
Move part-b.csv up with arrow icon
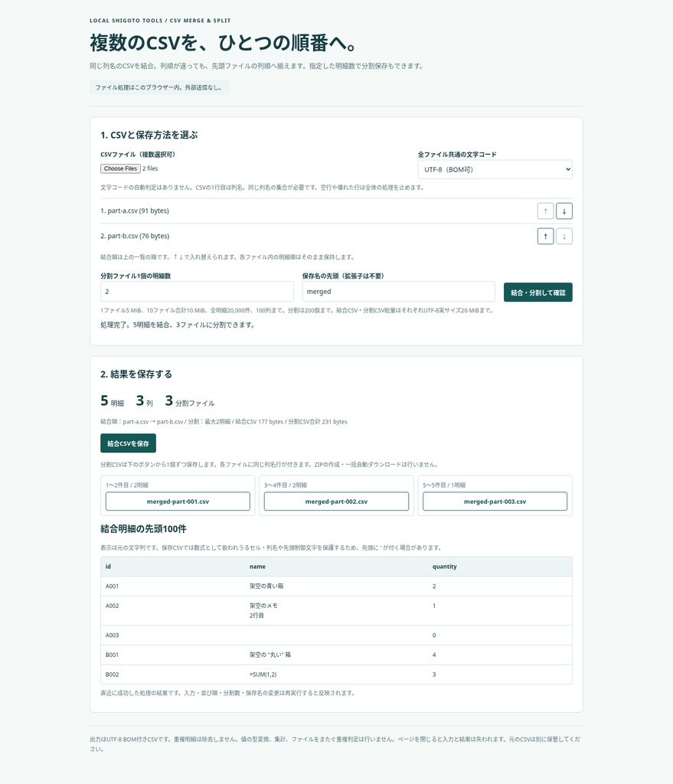tap(545, 236)
